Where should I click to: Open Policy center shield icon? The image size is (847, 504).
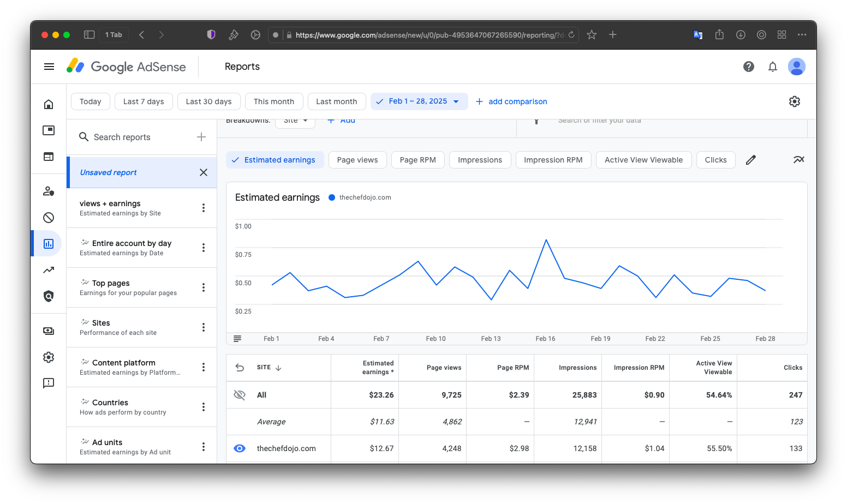[49, 296]
